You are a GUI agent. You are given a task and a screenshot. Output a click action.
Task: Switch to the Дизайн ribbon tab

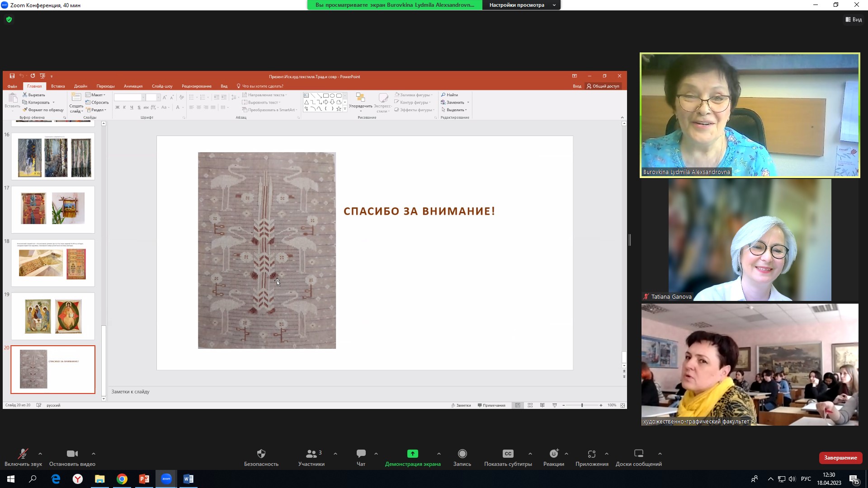coord(80,86)
